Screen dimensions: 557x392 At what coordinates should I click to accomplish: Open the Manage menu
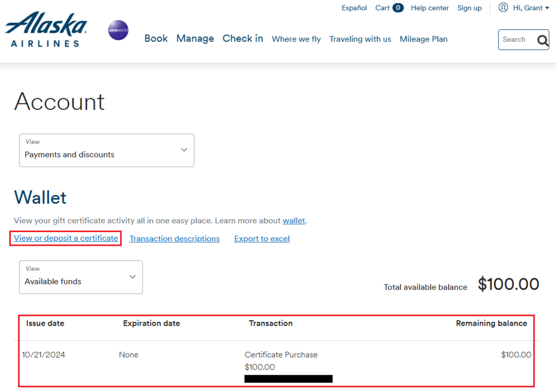click(195, 39)
